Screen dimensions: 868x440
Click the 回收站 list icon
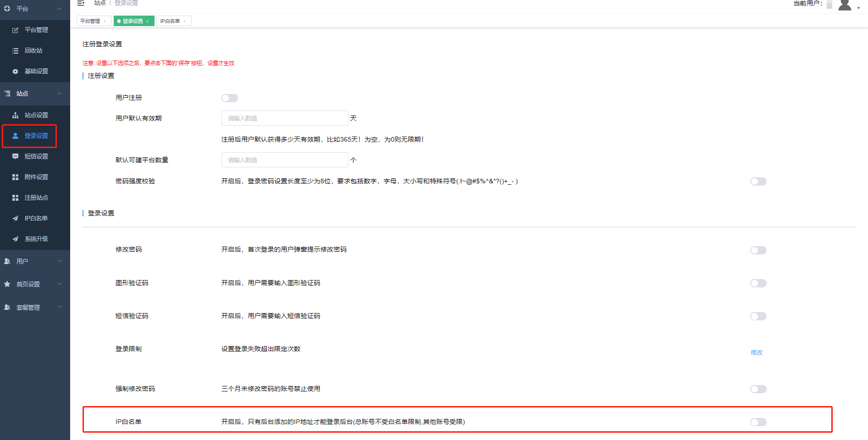[15, 51]
